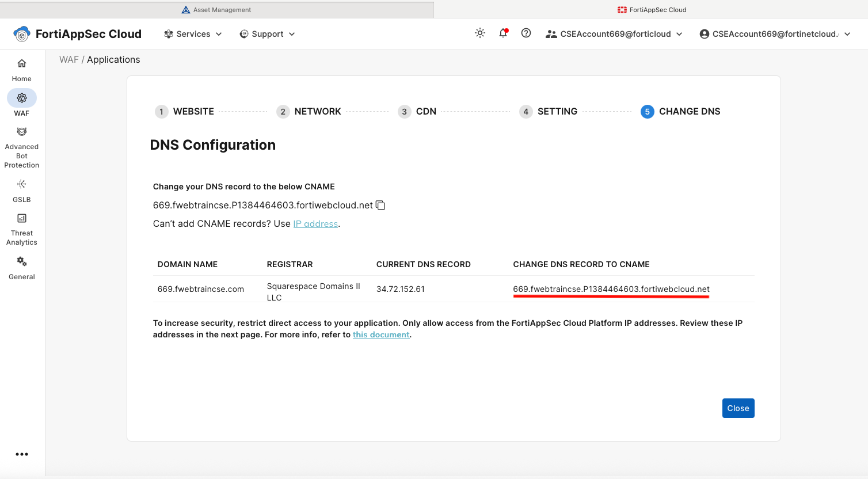Click current DNS record 34.72.152.61
The width and height of the screenshot is (868, 479).
tap(401, 289)
